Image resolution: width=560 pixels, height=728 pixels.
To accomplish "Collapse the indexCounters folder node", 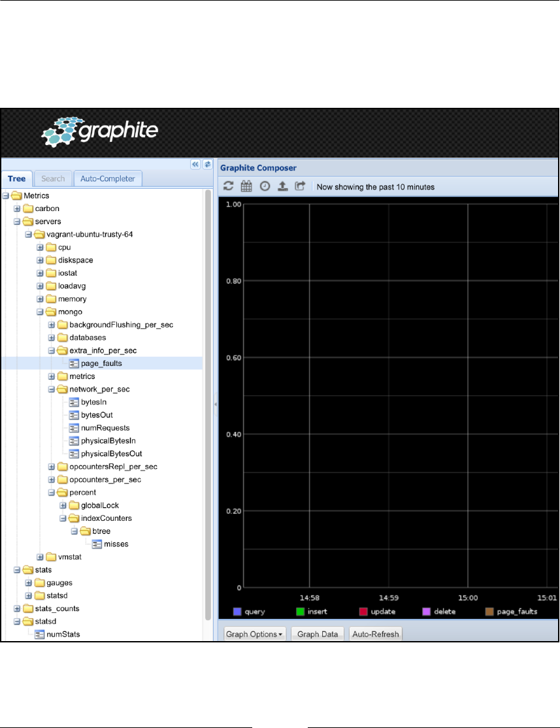I will [x=63, y=519].
